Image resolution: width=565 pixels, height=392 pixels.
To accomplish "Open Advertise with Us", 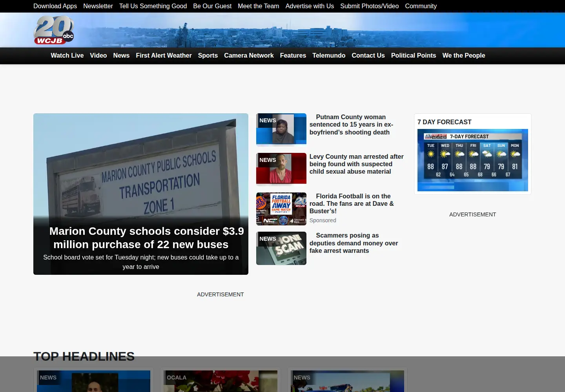I will point(310,6).
